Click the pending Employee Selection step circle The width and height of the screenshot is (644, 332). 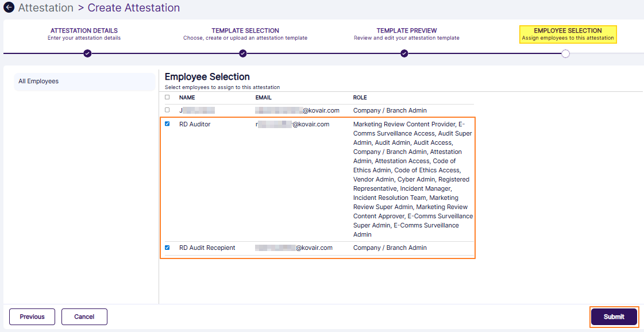[566, 53]
